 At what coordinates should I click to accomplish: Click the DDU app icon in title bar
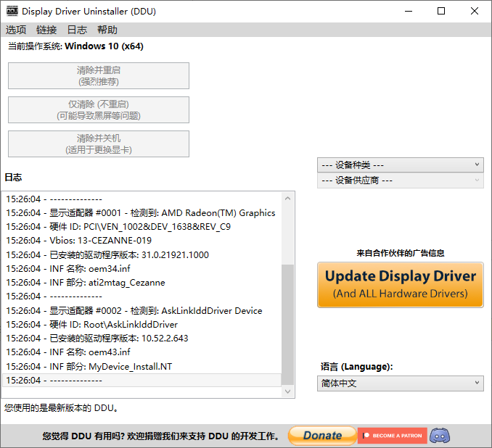click(12, 11)
